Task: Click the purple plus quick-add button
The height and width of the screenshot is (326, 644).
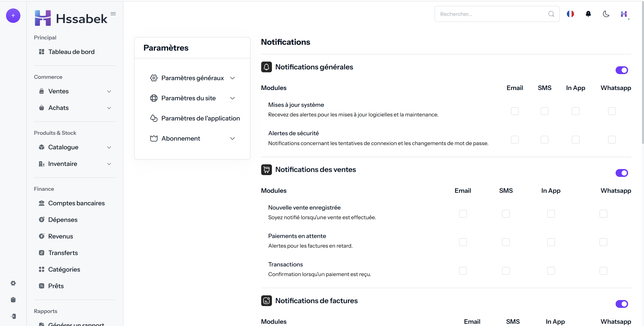Action: pos(13,15)
